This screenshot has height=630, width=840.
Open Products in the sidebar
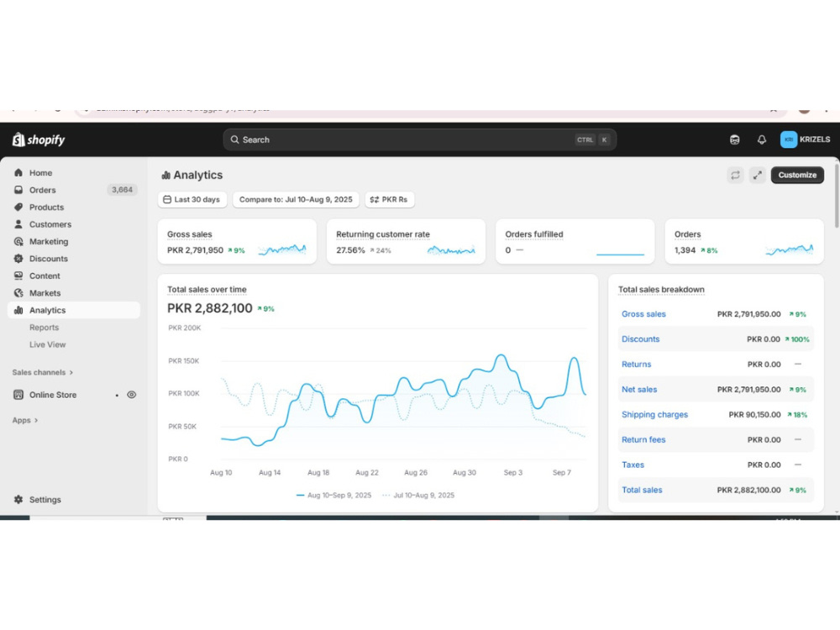(74, 207)
